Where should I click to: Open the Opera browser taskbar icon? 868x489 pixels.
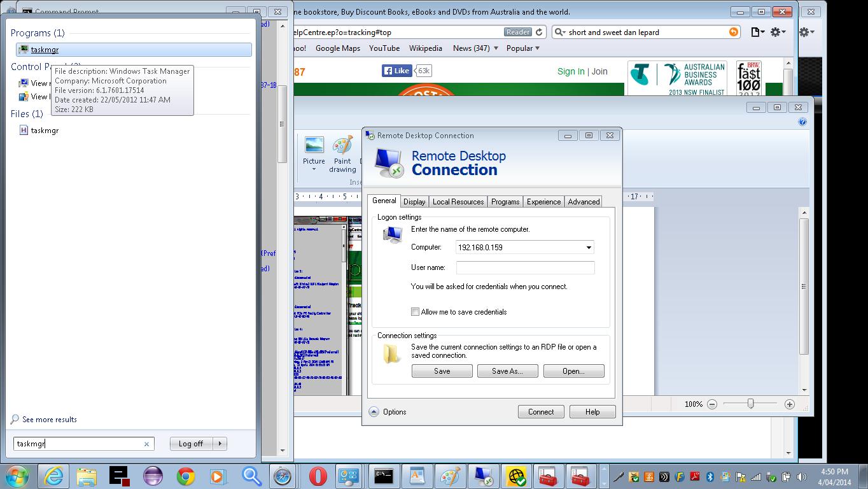(x=318, y=476)
